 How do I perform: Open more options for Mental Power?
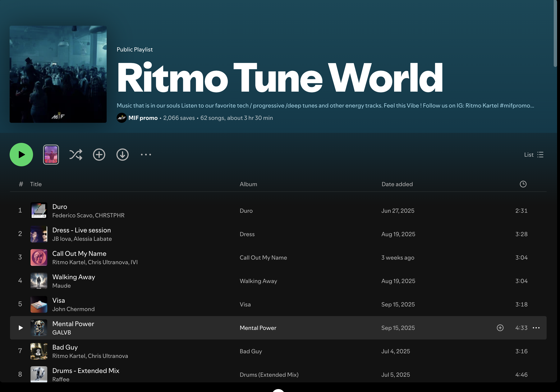(x=536, y=328)
